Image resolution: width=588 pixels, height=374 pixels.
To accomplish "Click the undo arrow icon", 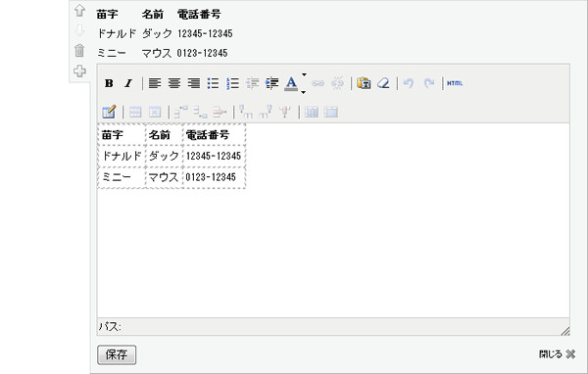I will 409,83.
